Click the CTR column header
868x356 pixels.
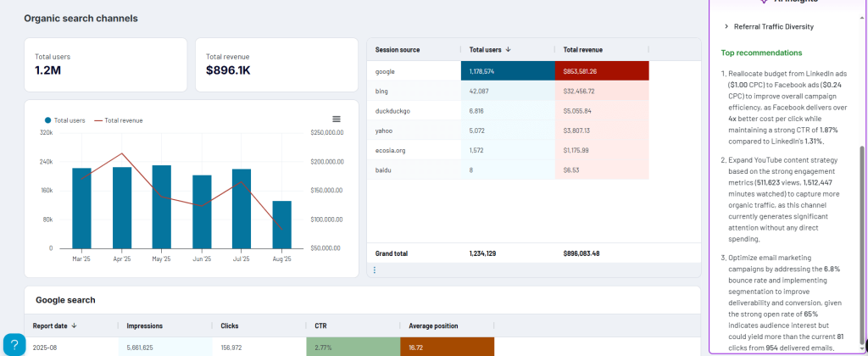tap(320, 325)
